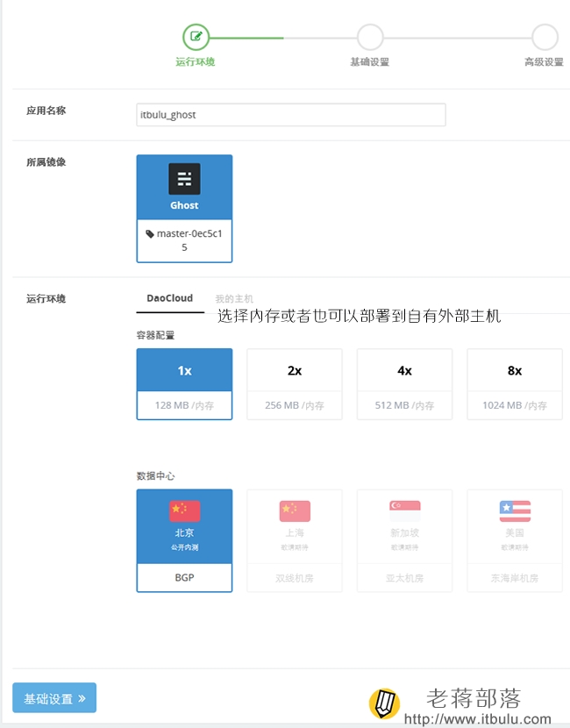This screenshot has width=570, height=728.
Task: Click the 1024 MB /内存 text
Action: pyautogui.click(x=514, y=405)
